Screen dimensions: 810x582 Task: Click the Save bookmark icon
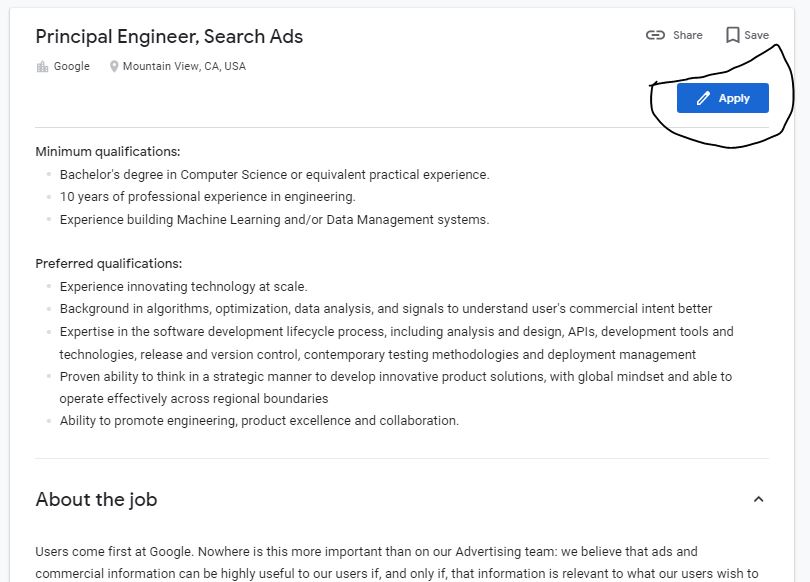[x=732, y=35]
